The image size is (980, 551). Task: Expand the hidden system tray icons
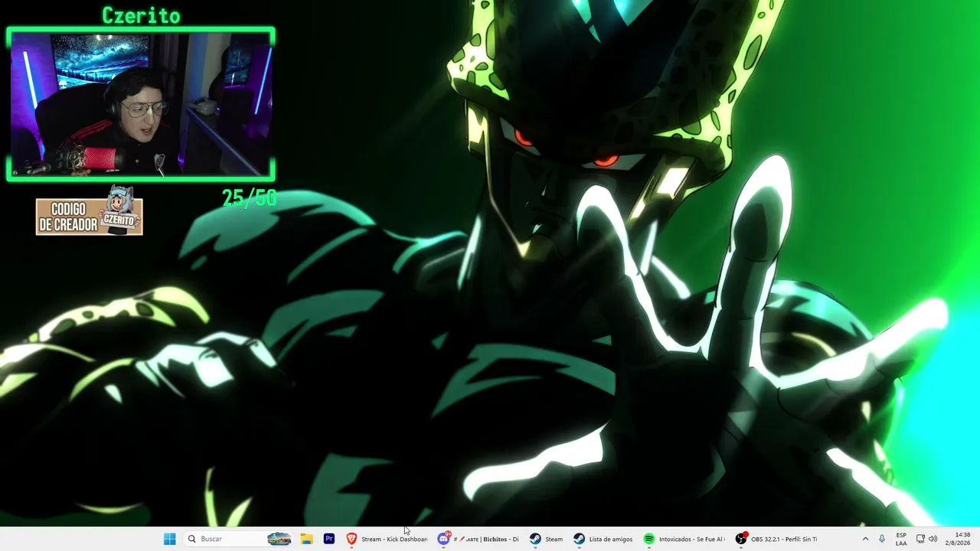click(x=865, y=539)
